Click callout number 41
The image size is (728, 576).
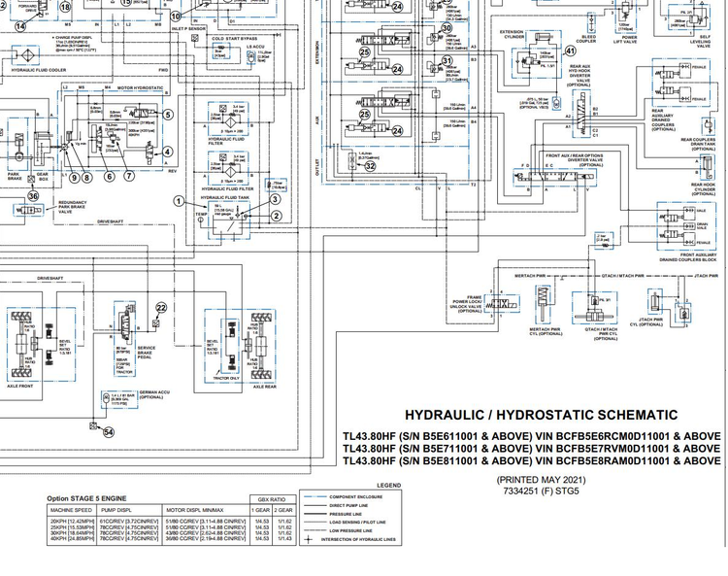coord(570,51)
